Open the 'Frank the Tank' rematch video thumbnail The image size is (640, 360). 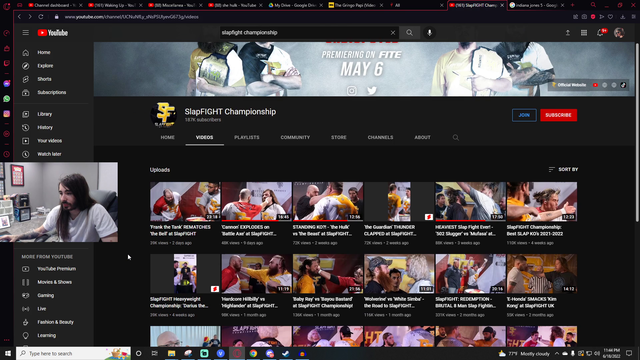[x=185, y=202]
